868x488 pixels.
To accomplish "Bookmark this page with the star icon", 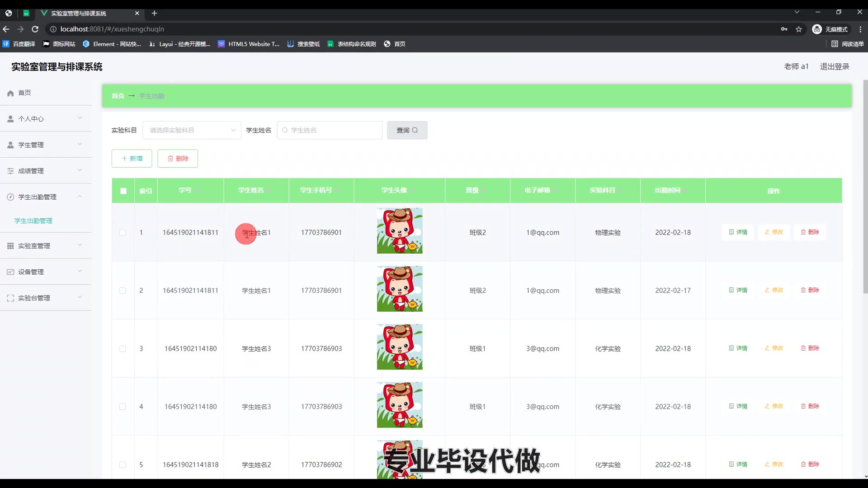I will [799, 29].
